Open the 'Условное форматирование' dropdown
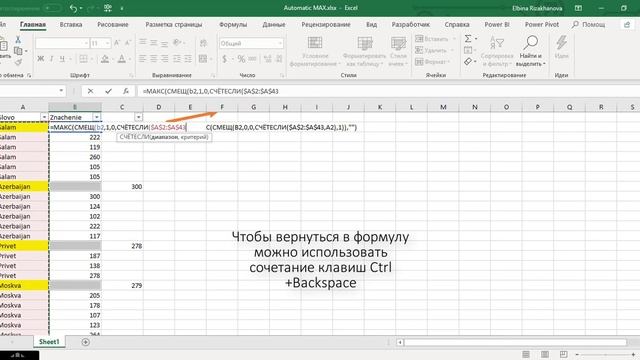 315,51
